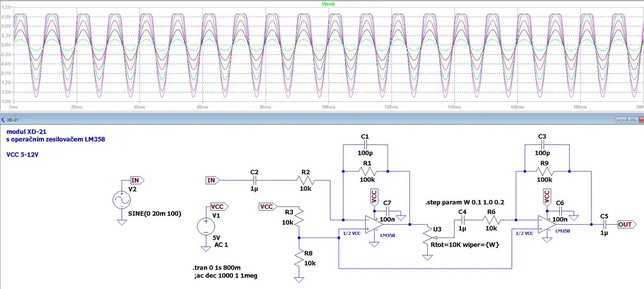The image size is (644, 289).
Task: Select the C5 1µ output capacitor symbol
Action: [x=604, y=224]
